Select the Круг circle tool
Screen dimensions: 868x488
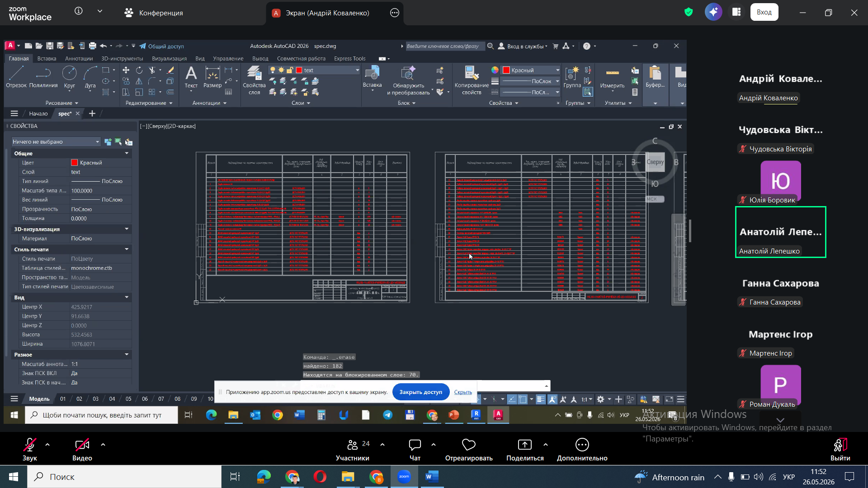click(x=69, y=77)
